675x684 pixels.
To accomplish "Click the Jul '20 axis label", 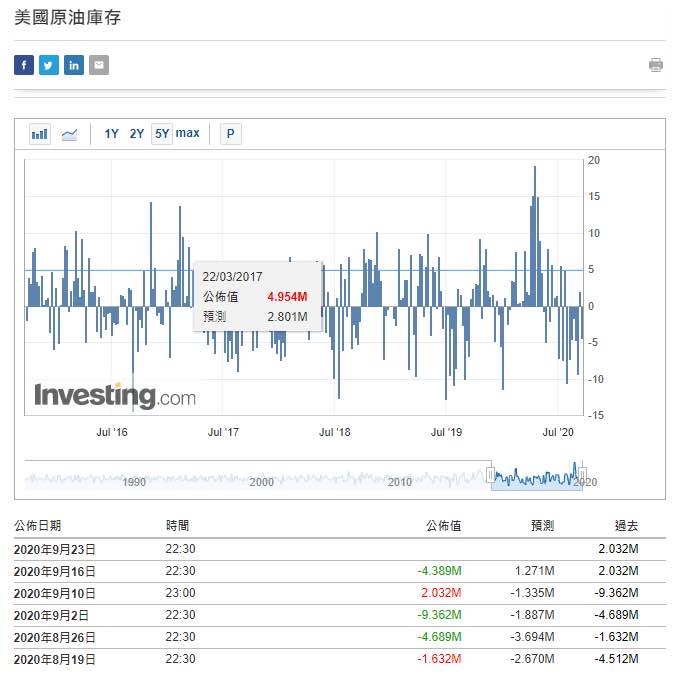I will [558, 432].
